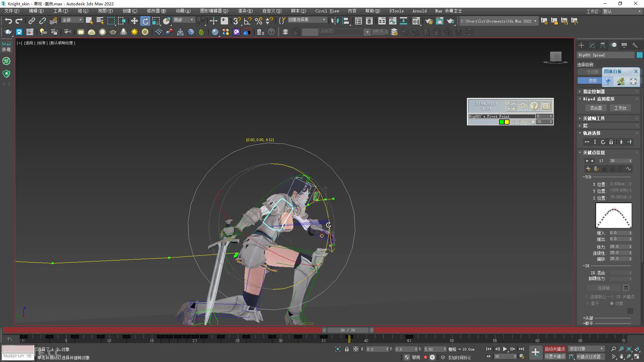Open the Select by Name list
This screenshot has width=644, height=362.
(100, 21)
